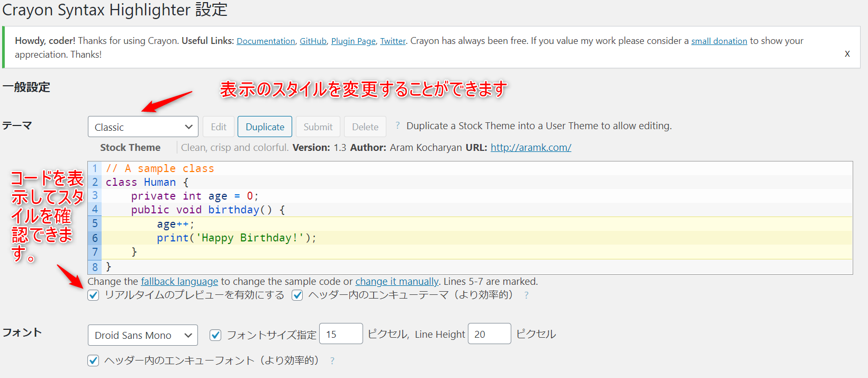Viewport: 868px width, 378px height.
Task: Click the Stock Theme label
Action: 130,148
